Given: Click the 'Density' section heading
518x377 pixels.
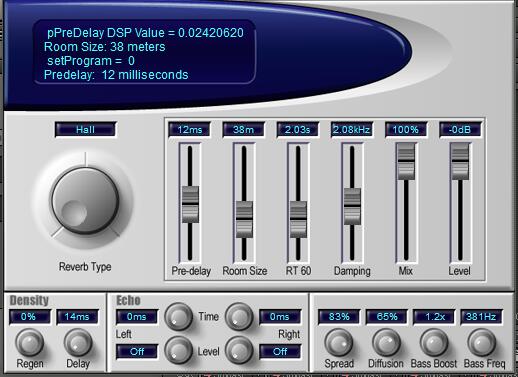Looking at the screenshot, I should point(29,300).
